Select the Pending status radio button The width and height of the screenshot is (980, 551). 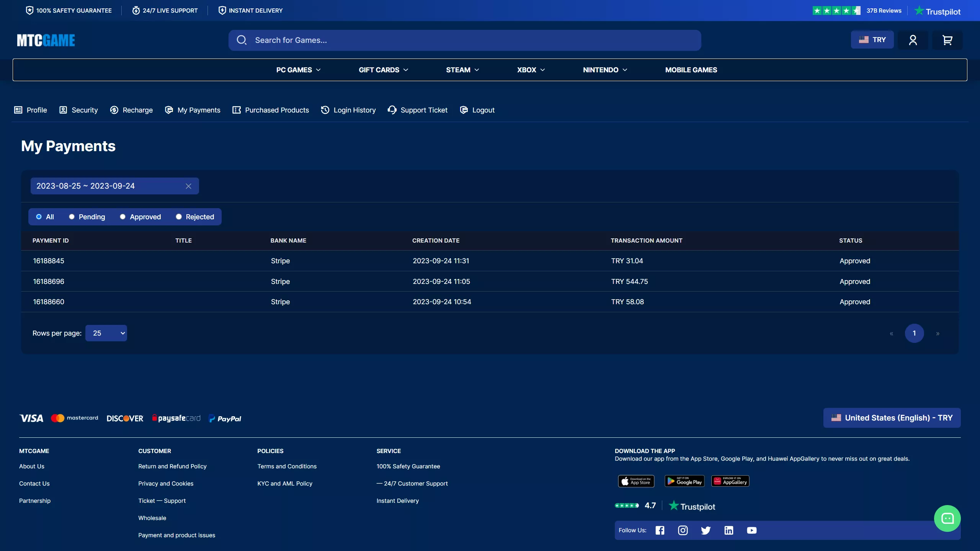[x=72, y=217]
